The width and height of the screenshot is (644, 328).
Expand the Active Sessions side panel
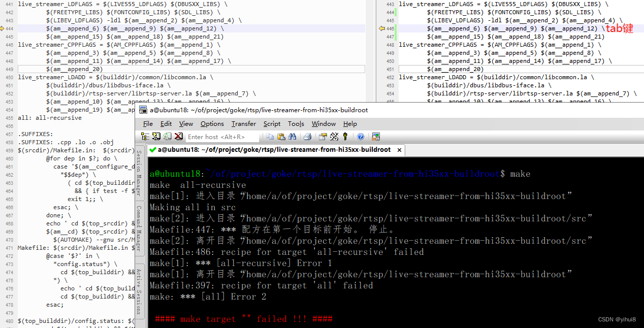tap(139, 291)
